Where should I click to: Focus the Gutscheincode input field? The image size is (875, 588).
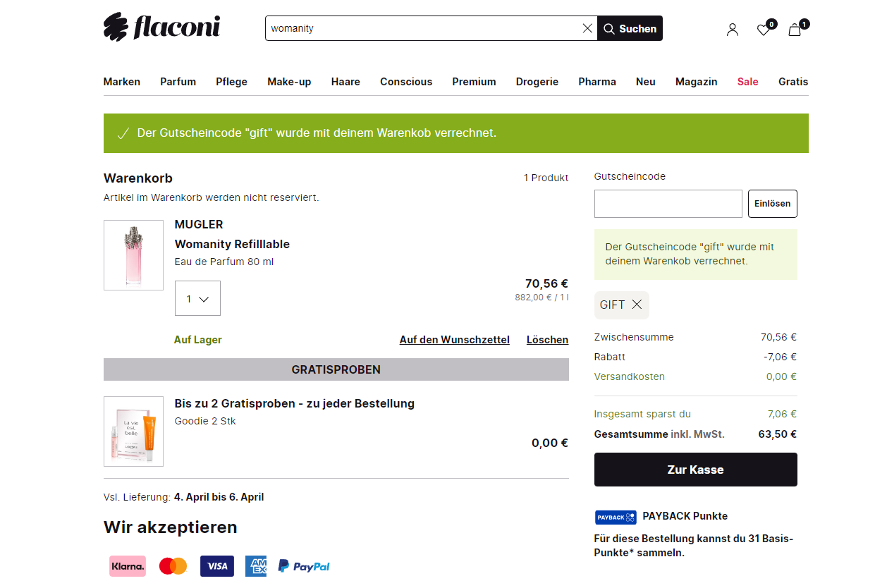point(668,204)
